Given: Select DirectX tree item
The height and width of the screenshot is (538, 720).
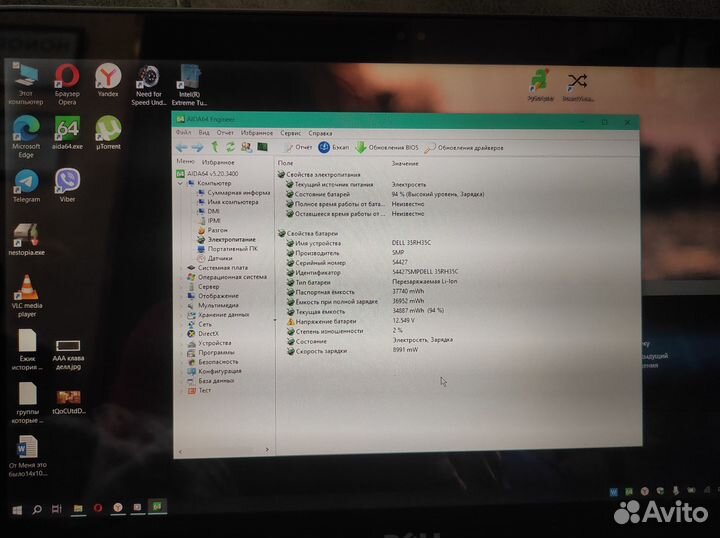Looking at the screenshot, I should [x=202, y=334].
